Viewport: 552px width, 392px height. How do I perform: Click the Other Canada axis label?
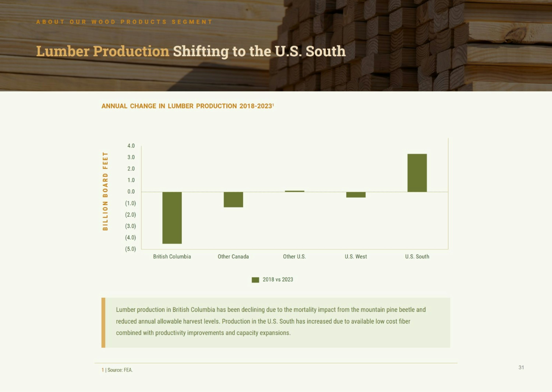233,257
